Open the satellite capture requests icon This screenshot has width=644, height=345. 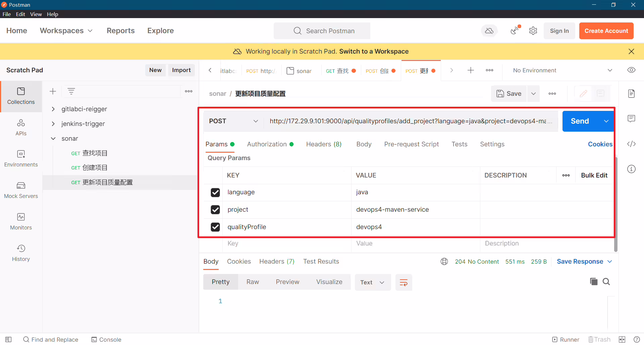tap(515, 31)
